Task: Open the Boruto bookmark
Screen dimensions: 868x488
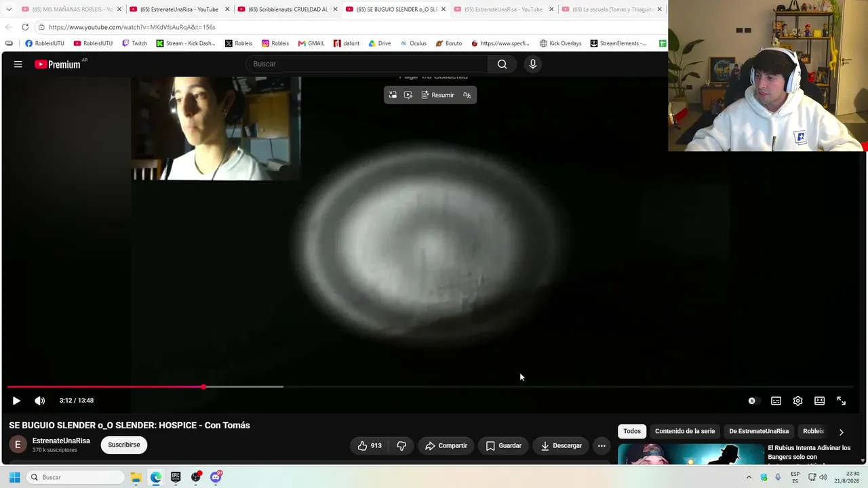Action: click(449, 43)
